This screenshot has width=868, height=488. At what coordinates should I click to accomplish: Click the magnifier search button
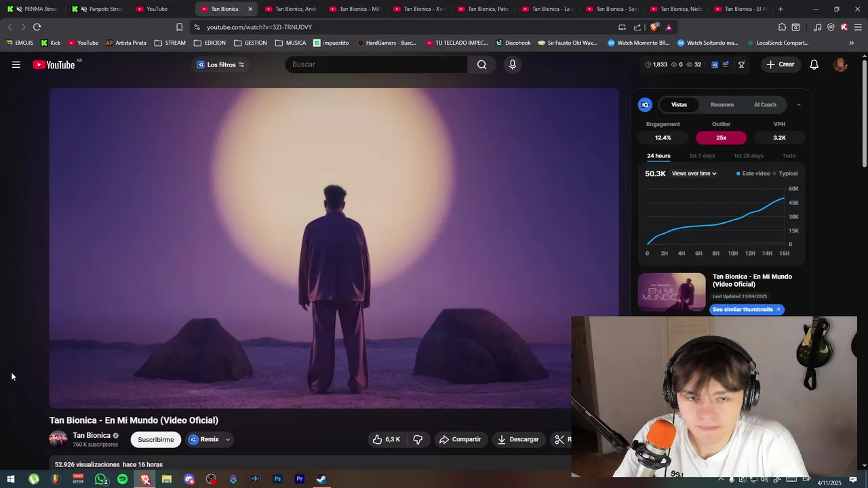[x=481, y=64]
